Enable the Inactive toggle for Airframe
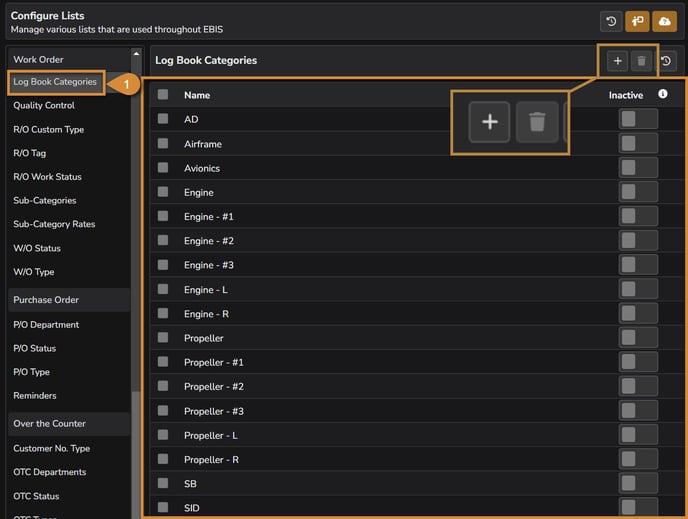688x519 pixels. [x=637, y=143]
